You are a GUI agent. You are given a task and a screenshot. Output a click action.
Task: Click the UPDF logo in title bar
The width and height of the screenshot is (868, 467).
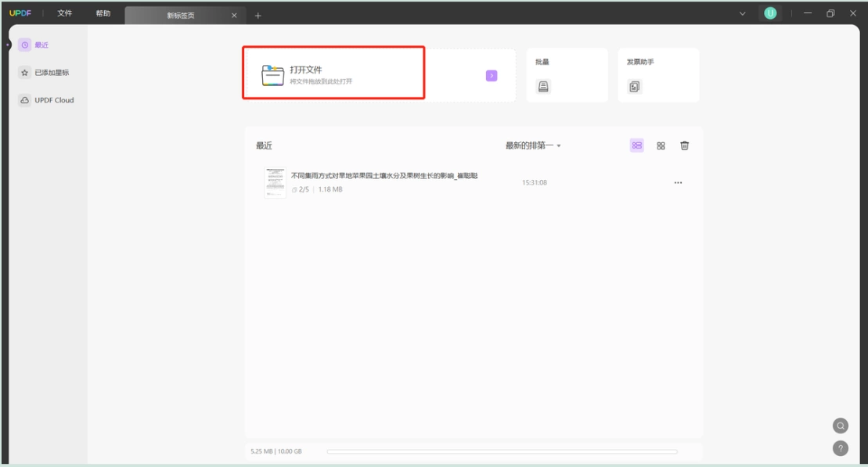click(20, 13)
